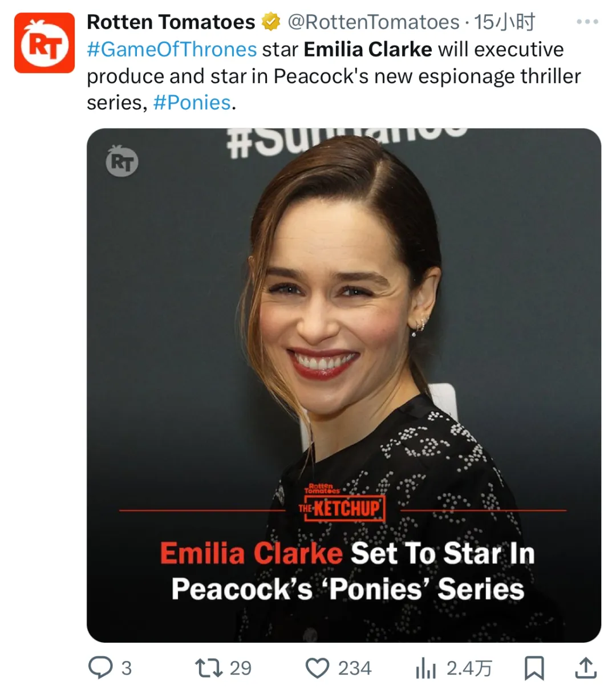Open the three-dot more options menu
This screenshot has height=690, width=616.
click(587, 22)
